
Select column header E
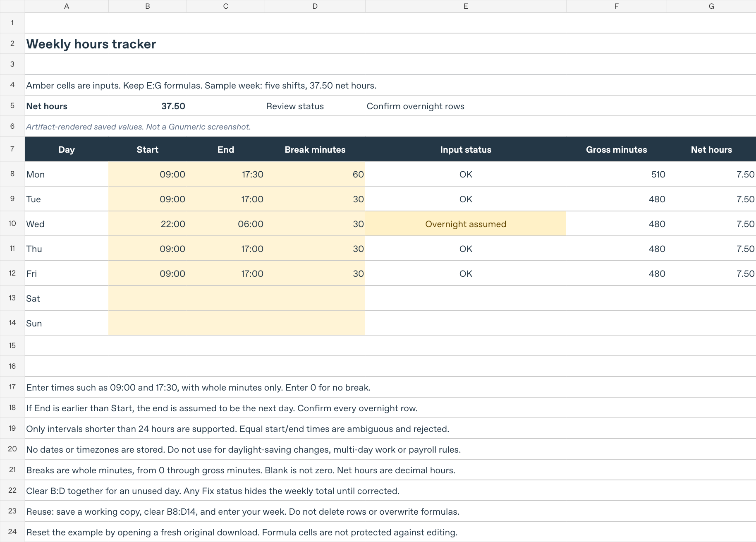(466, 6)
